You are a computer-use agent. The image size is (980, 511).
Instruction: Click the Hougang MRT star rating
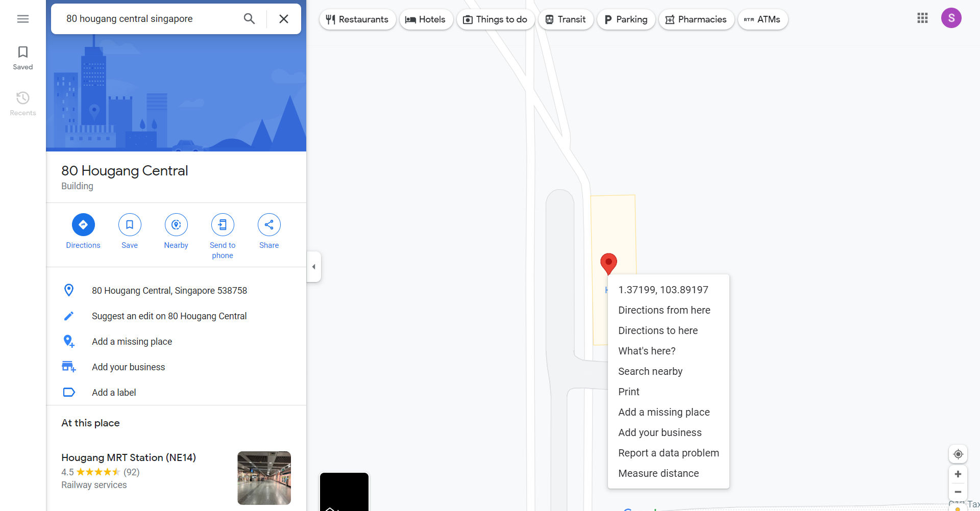point(98,472)
